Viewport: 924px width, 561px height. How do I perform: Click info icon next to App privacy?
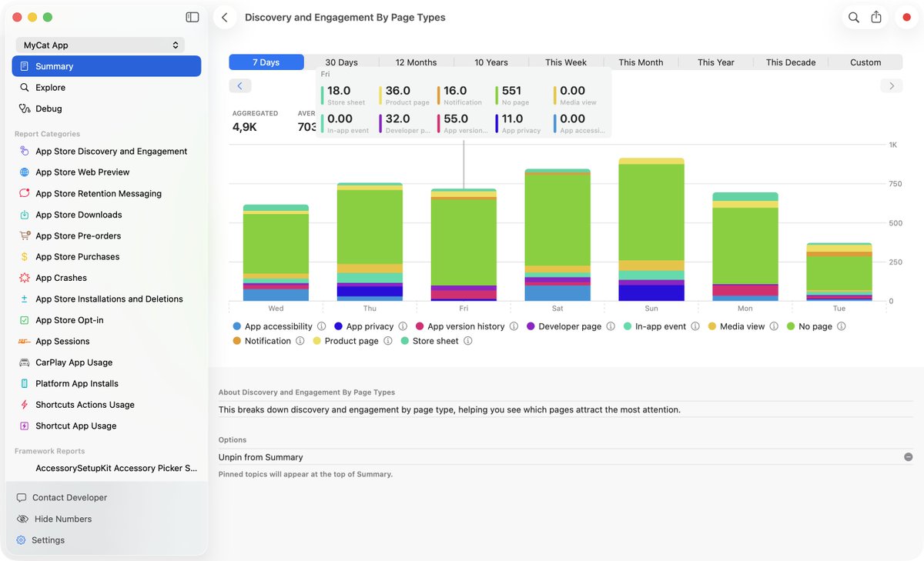[x=403, y=326]
